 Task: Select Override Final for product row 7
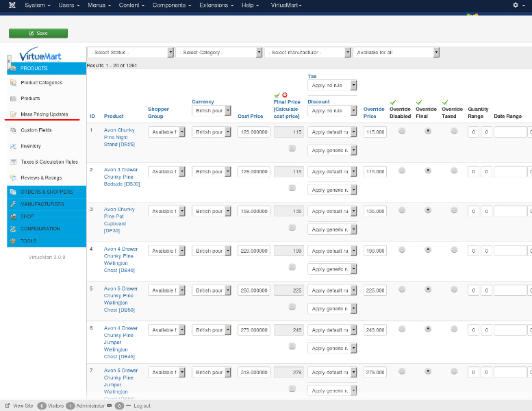pos(428,371)
